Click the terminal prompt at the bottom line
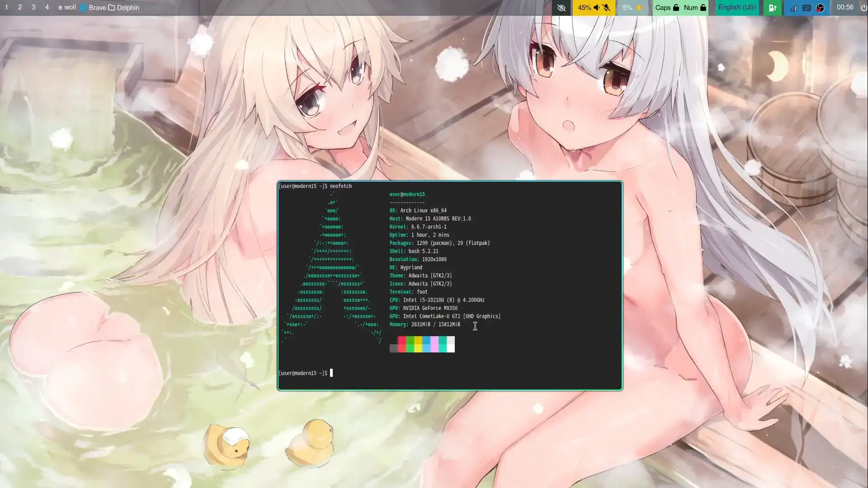The height and width of the screenshot is (488, 868). pos(306,373)
